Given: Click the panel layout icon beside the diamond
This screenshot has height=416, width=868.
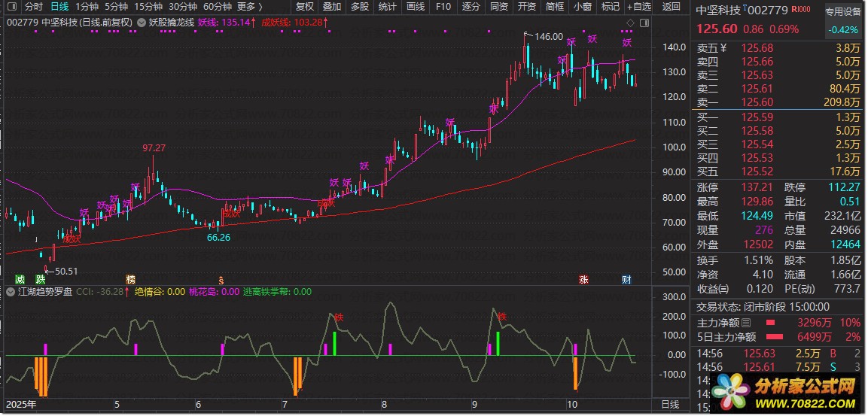Looking at the screenshot, I should [x=643, y=23].
